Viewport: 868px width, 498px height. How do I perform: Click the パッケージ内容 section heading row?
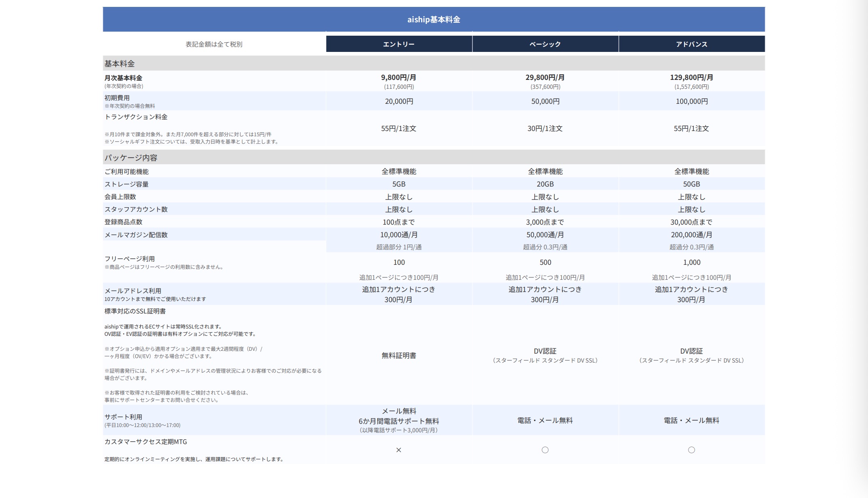coord(131,158)
